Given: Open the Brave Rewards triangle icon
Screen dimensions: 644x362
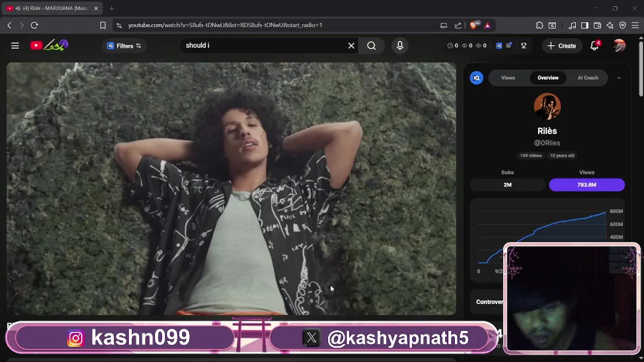Looking at the screenshot, I should click(x=487, y=25).
